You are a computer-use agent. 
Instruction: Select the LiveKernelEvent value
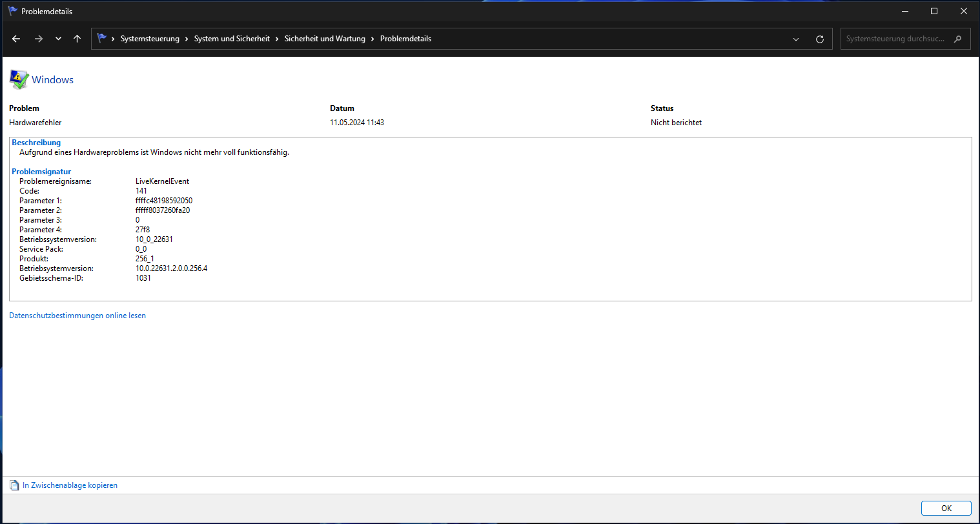click(162, 181)
